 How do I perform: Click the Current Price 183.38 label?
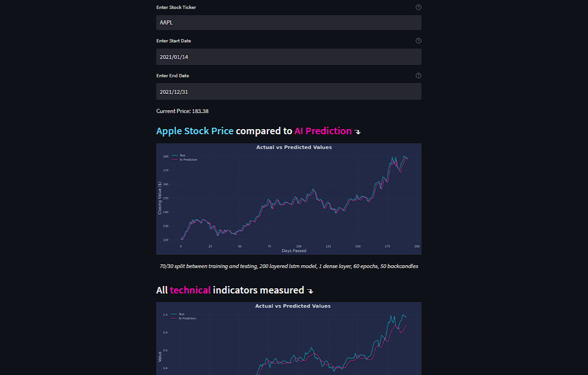pyautogui.click(x=182, y=111)
